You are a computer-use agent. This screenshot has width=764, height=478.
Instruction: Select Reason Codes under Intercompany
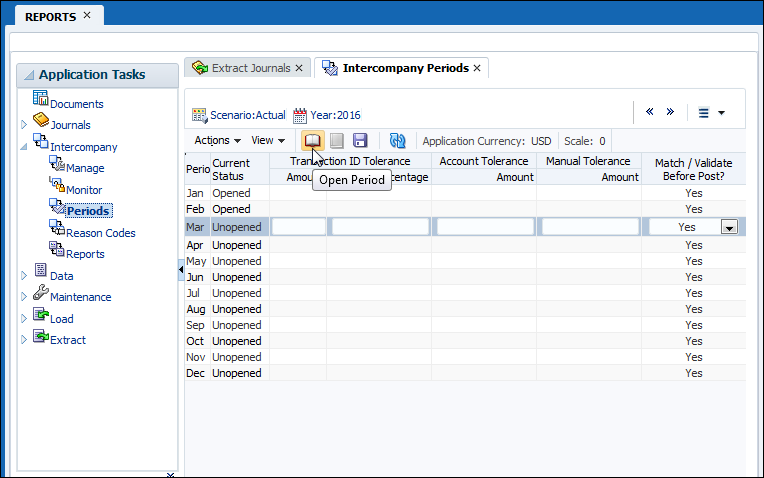pos(100,233)
